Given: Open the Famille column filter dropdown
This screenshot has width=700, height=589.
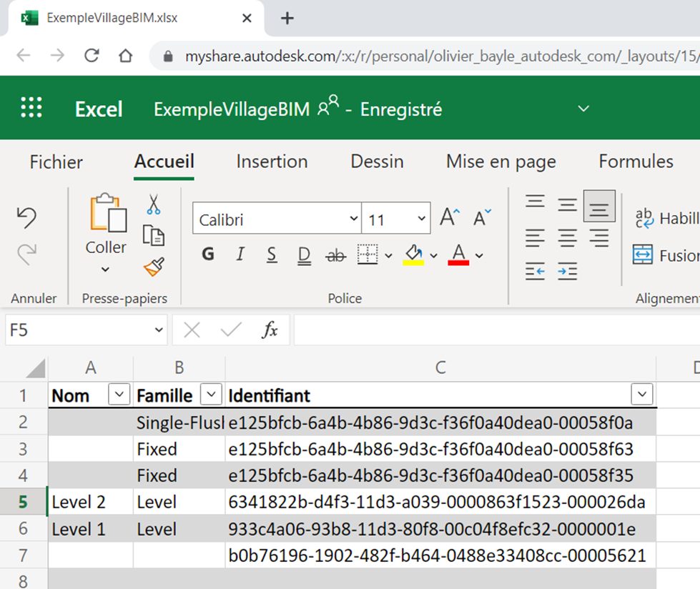Looking at the screenshot, I should [211, 395].
